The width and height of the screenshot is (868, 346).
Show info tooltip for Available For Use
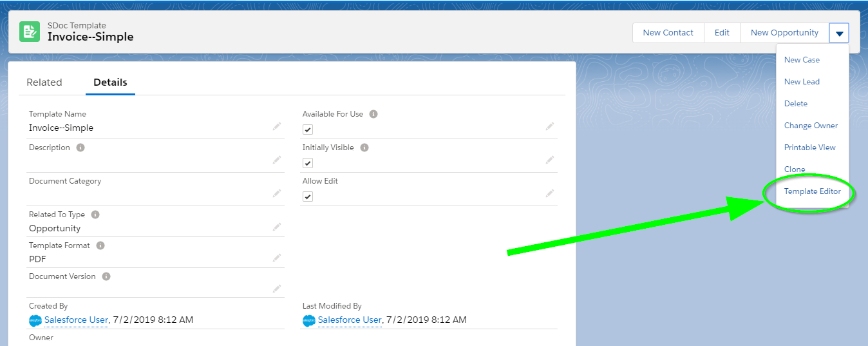[x=373, y=114]
